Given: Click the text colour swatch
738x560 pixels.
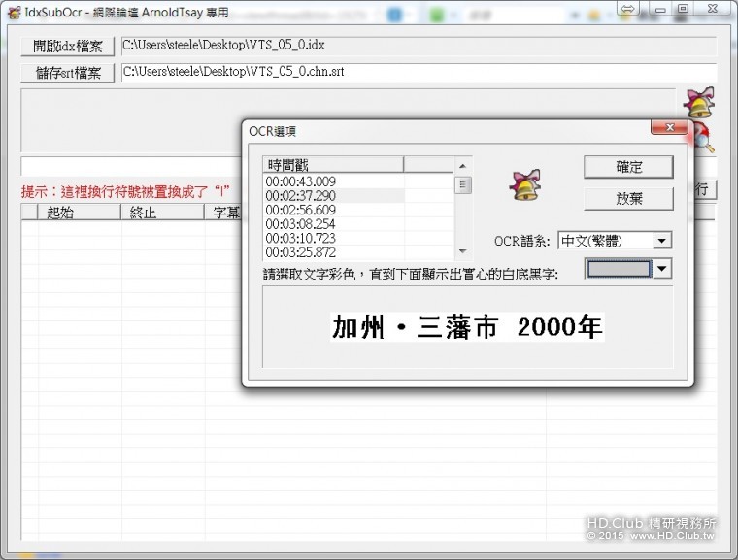Looking at the screenshot, I should click(x=619, y=269).
